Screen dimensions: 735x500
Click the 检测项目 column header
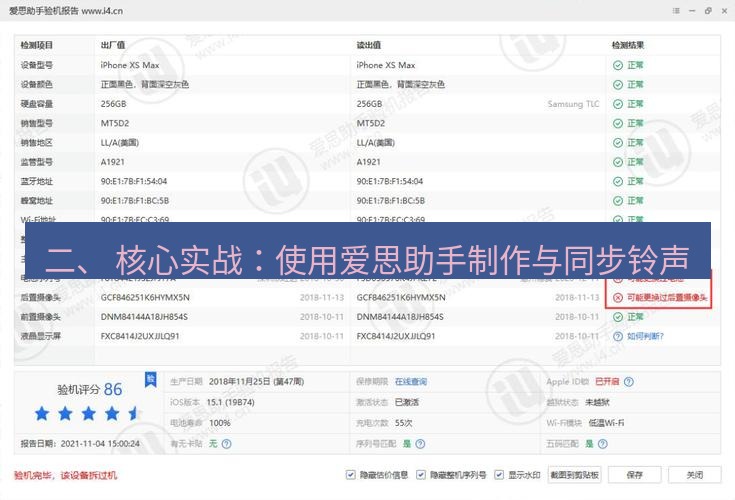tap(37, 45)
